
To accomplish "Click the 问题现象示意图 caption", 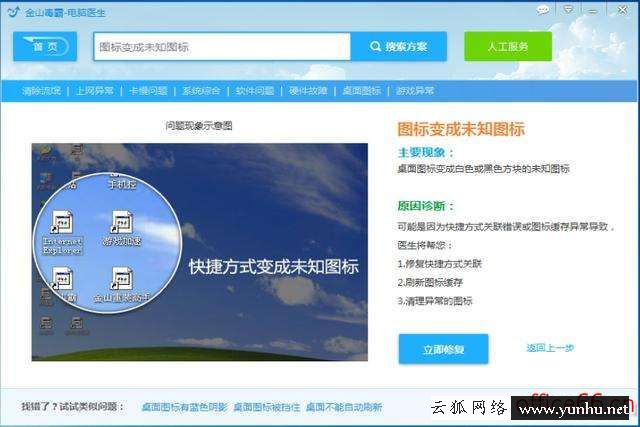I will tap(199, 126).
